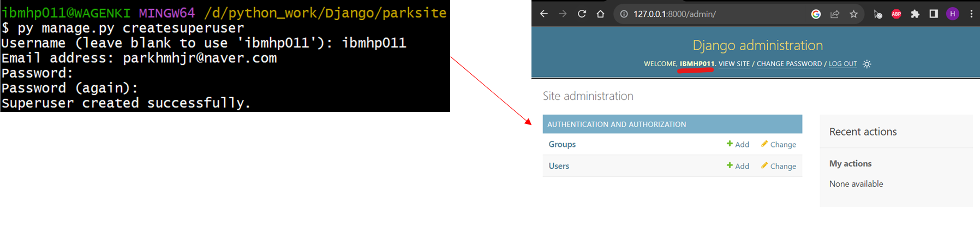This screenshot has height=249, width=980.
Task: Open the browser home page icon
Action: (x=600, y=14)
